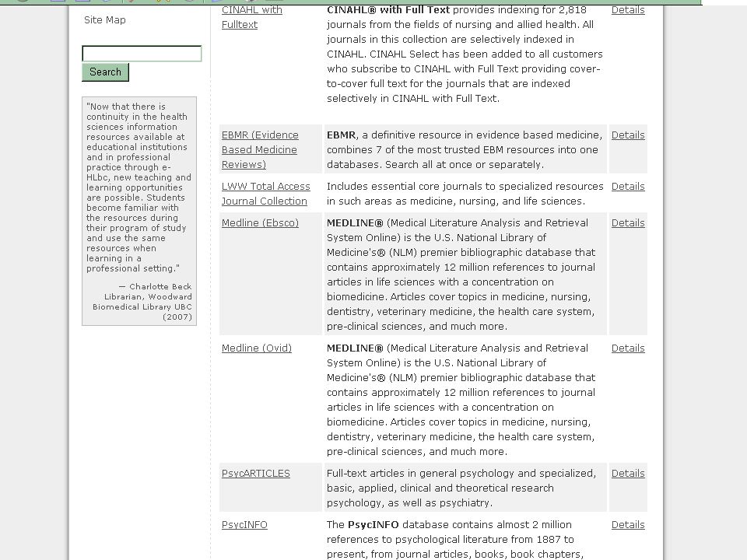The height and width of the screenshot is (560, 747).
Task: Open the PsycARTICLES database link
Action: [255, 474]
